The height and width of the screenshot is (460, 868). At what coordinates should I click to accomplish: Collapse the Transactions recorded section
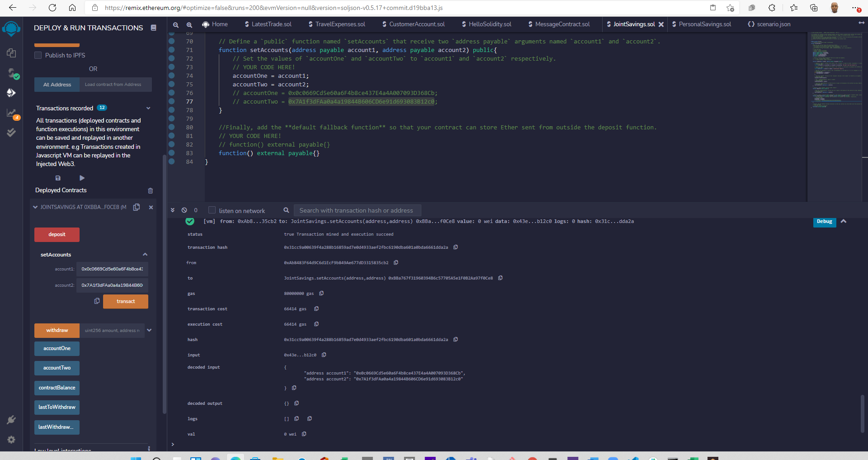click(148, 108)
